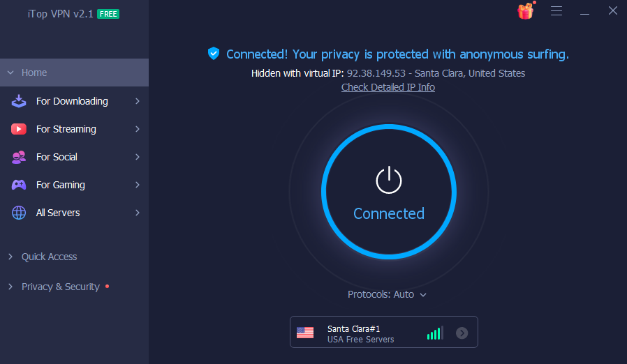
Task: Open the hamburger menu icon
Action: [x=556, y=10]
